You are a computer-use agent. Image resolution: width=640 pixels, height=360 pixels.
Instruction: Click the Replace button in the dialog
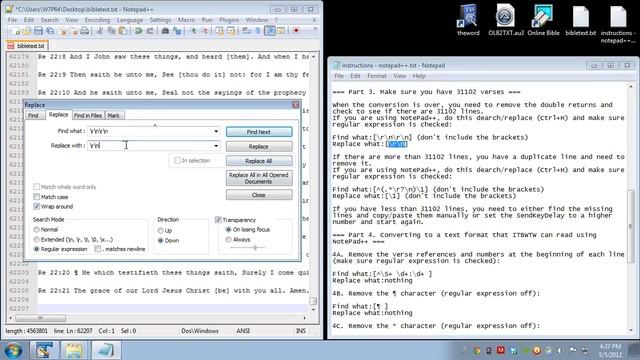point(259,146)
